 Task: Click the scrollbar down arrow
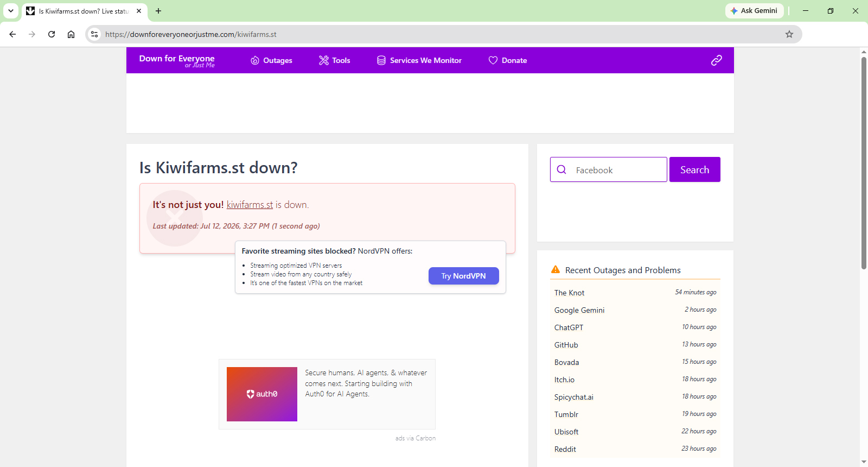[864, 462]
